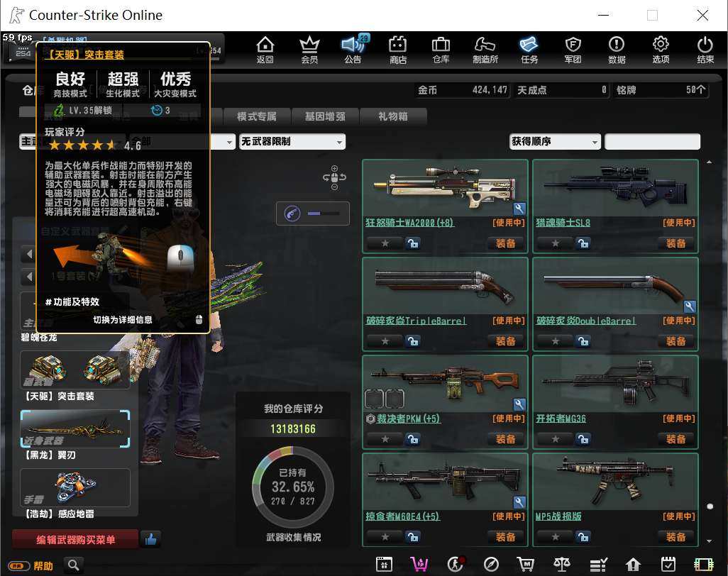Toggle favorite star on 狂怒骑士WA2000 (+8)
This screenshot has width=728, height=576.
point(385,243)
